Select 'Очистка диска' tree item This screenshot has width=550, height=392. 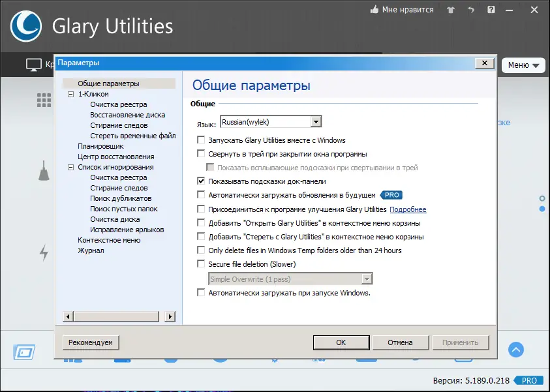tap(115, 220)
